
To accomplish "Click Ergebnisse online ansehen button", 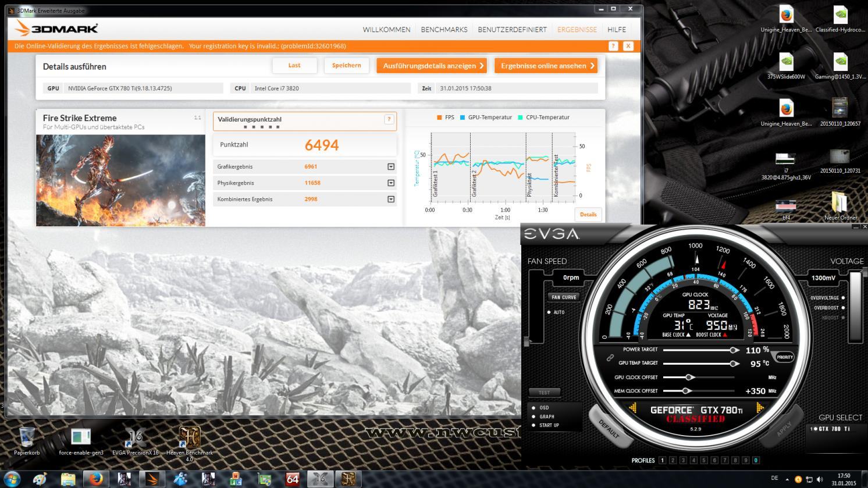I will click(x=546, y=66).
